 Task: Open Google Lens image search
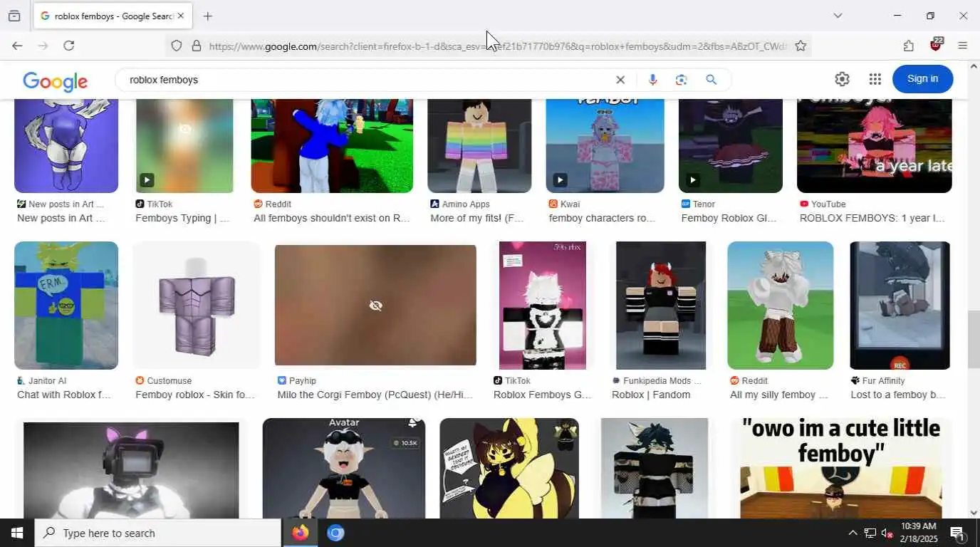[682, 80]
